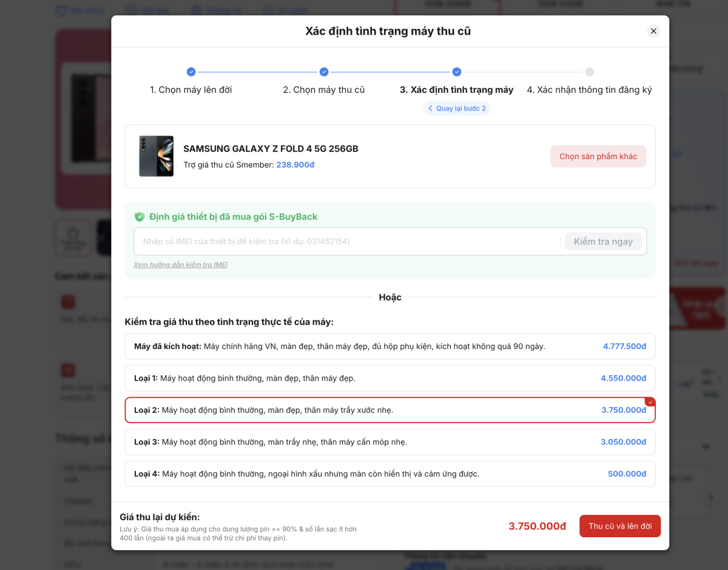The image size is (728, 570).
Task: Click the Smember price 238.900đ
Action: (x=295, y=165)
